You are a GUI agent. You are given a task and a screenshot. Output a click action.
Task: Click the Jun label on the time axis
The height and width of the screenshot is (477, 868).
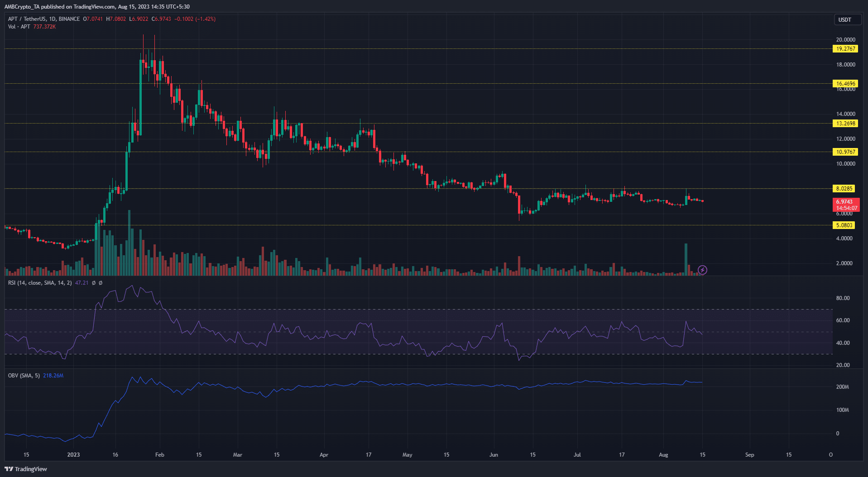(x=494, y=455)
